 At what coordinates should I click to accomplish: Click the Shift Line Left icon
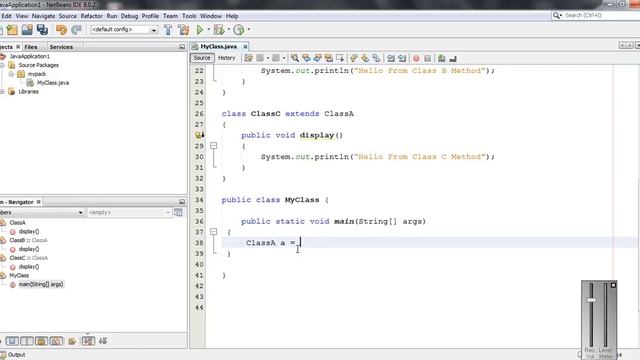(391, 58)
